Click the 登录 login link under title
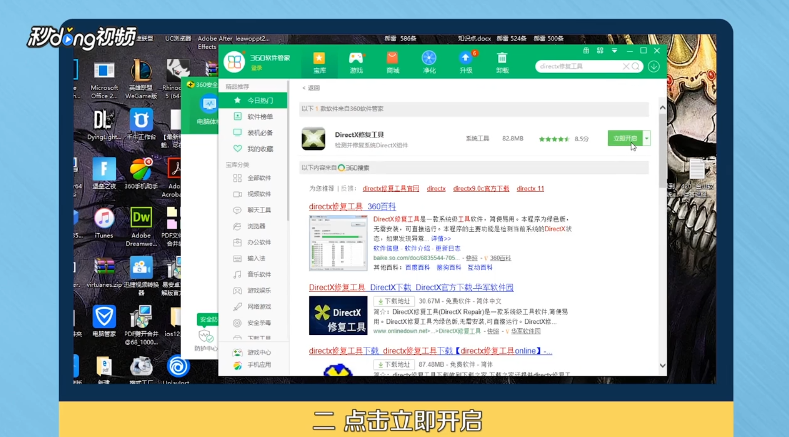The image size is (789, 437). (x=257, y=68)
